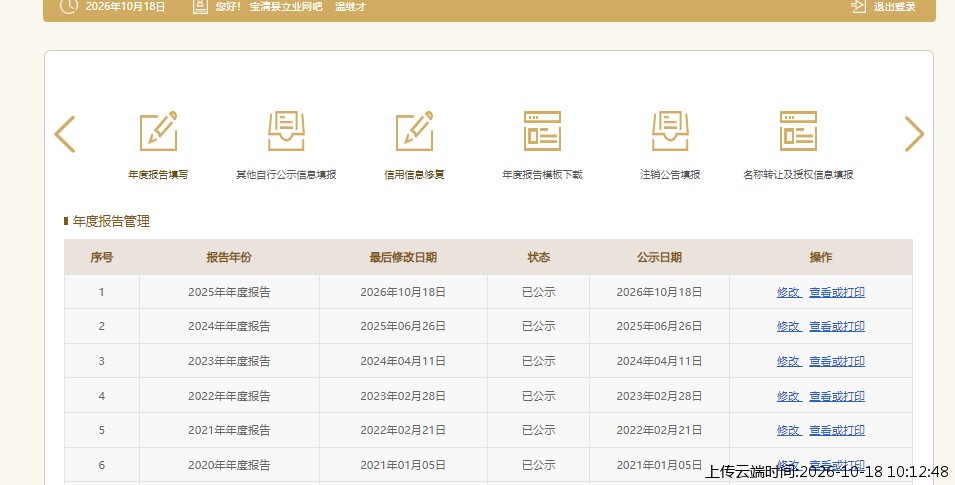The image size is (955, 485).
Task: Click the right carousel arrow
Action: tap(914, 134)
